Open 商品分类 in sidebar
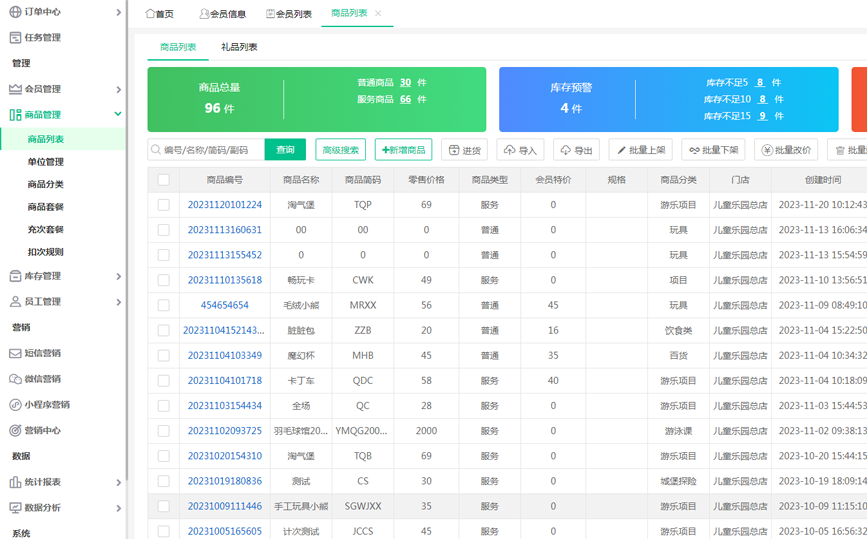 (x=46, y=184)
